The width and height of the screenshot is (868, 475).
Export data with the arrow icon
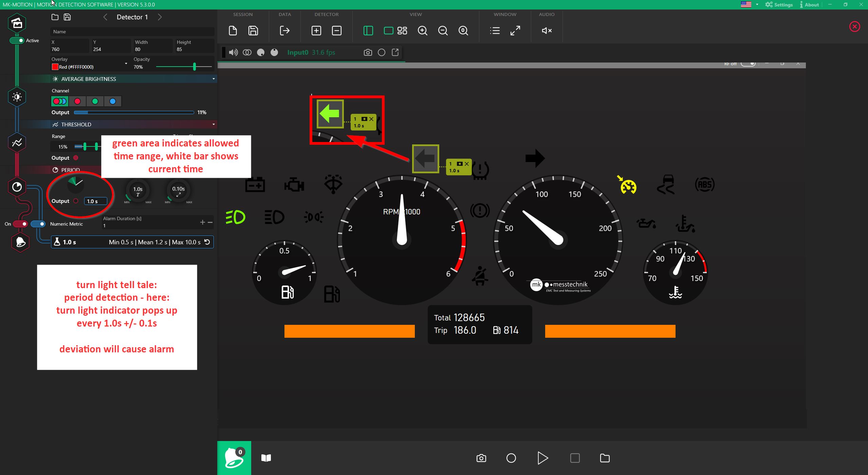284,31
